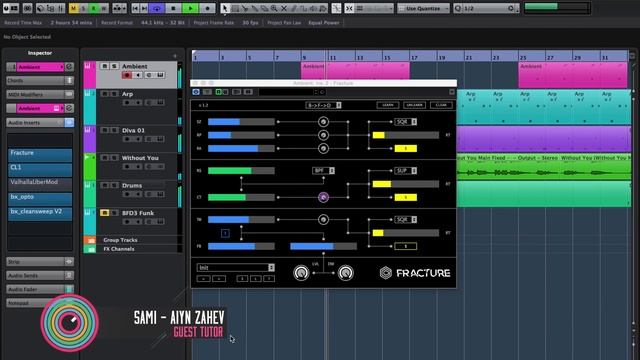The height and width of the screenshot is (360, 640).
Task: Open the SUP LFO shape dropdown
Action: coord(406,171)
